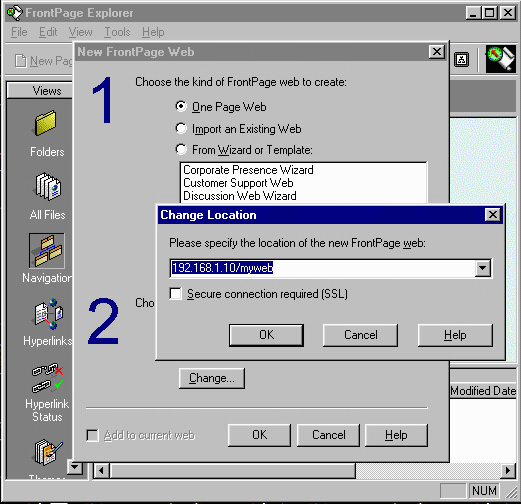Switch to the All Files view
The height and width of the screenshot is (504, 521).
[x=48, y=187]
